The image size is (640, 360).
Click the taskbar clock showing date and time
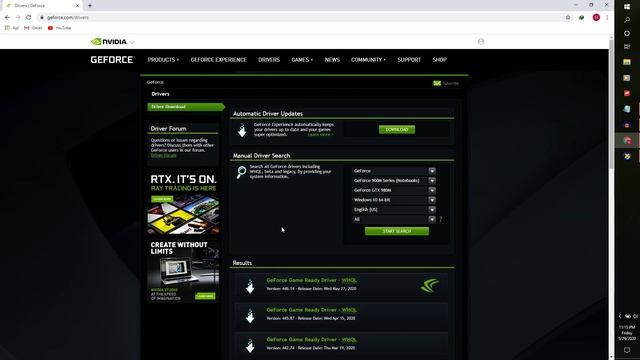627,333
